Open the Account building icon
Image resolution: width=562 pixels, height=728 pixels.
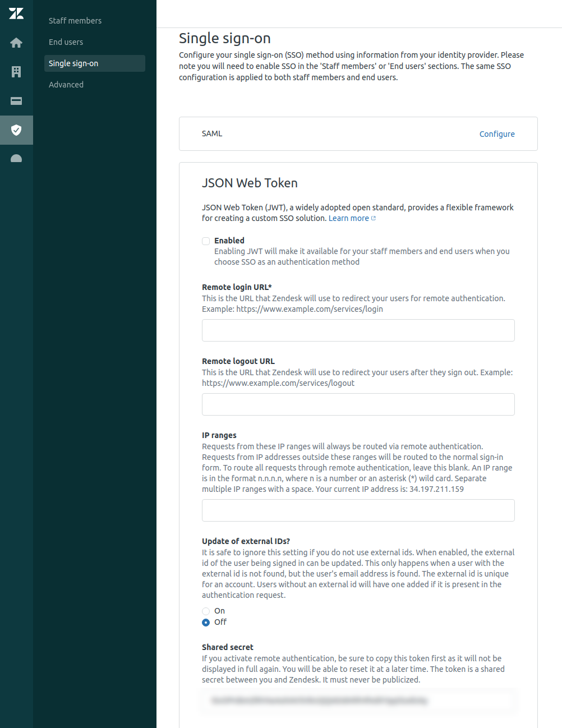tap(16, 72)
